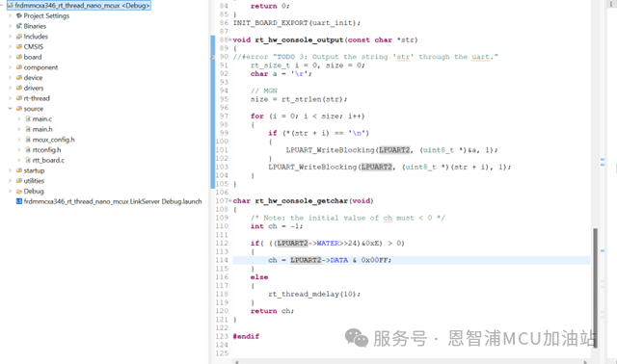Click the rt_hw_console_getchar function name
The width and height of the screenshot is (617, 364).
click(x=302, y=201)
